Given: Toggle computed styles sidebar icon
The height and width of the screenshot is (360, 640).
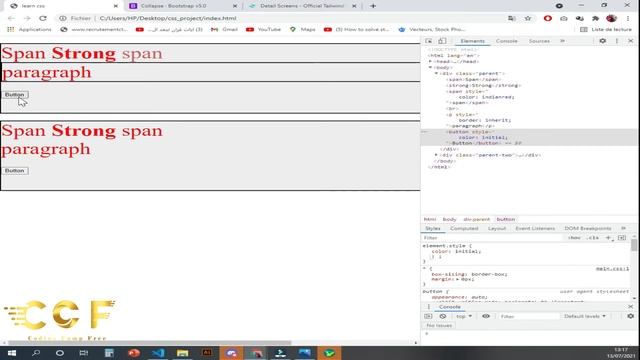Looking at the screenshot, I should 622,238.
